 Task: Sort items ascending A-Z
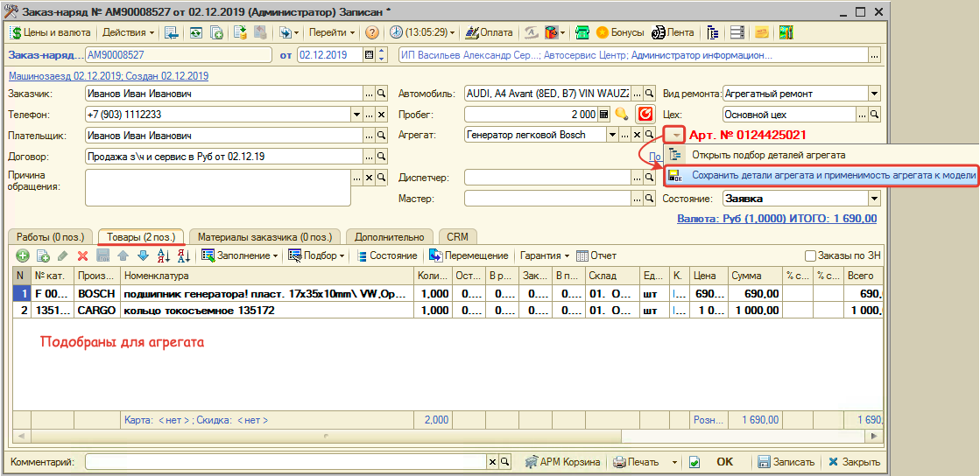(163, 255)
